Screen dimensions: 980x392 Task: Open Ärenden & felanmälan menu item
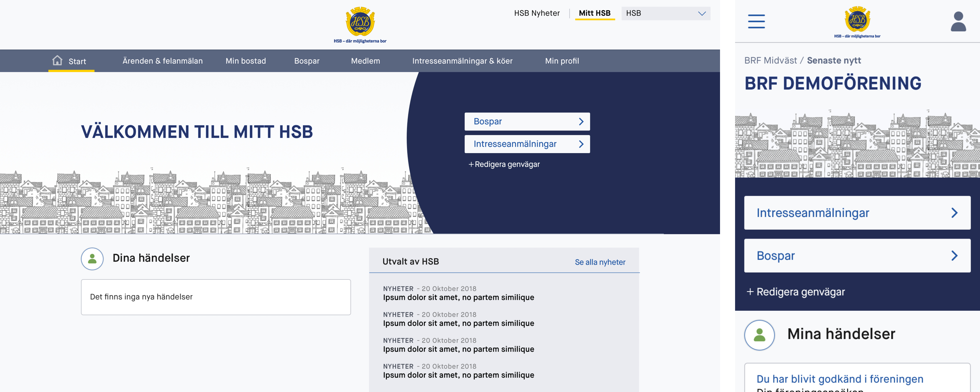click(x=162, y=61)
